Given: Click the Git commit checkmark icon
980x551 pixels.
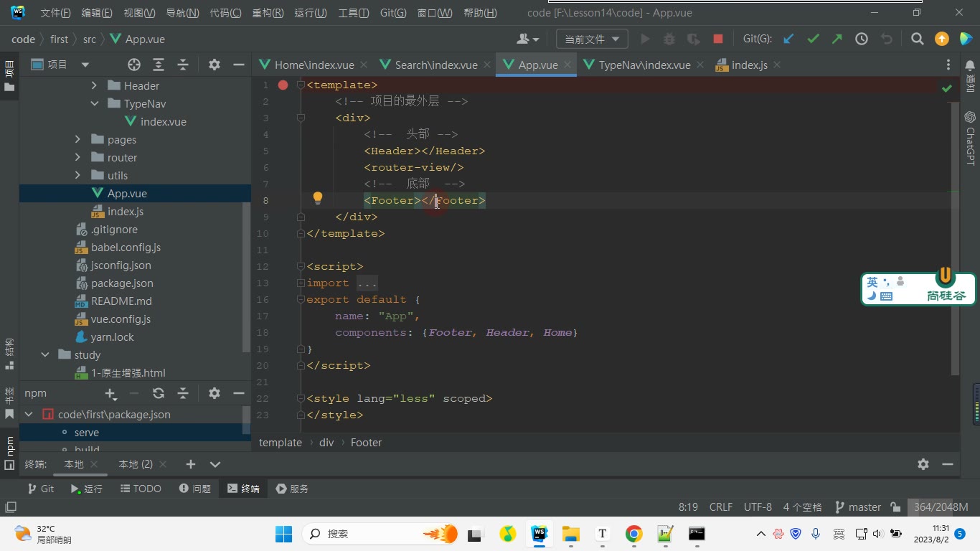Looking at the screenshot, I should 813,39.
